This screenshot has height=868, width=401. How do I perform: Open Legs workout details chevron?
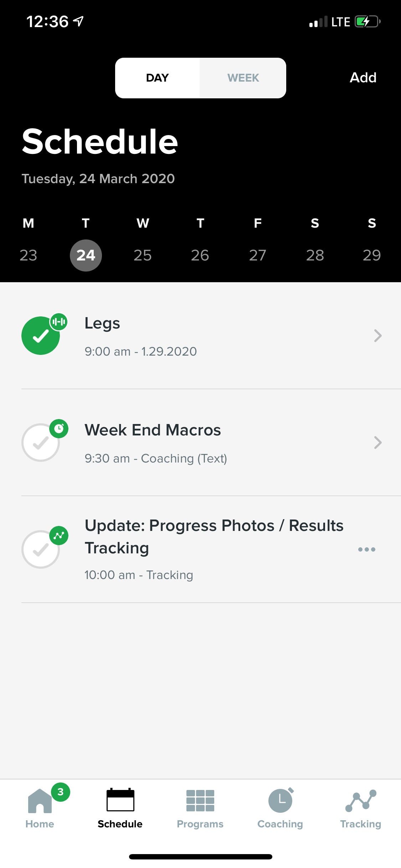tap(378, 336)
